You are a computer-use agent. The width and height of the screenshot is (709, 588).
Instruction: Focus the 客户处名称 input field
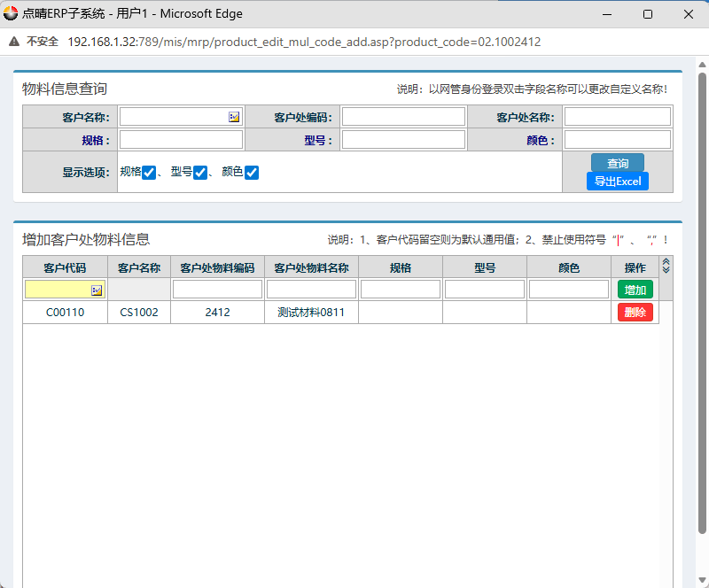[617, 117]
